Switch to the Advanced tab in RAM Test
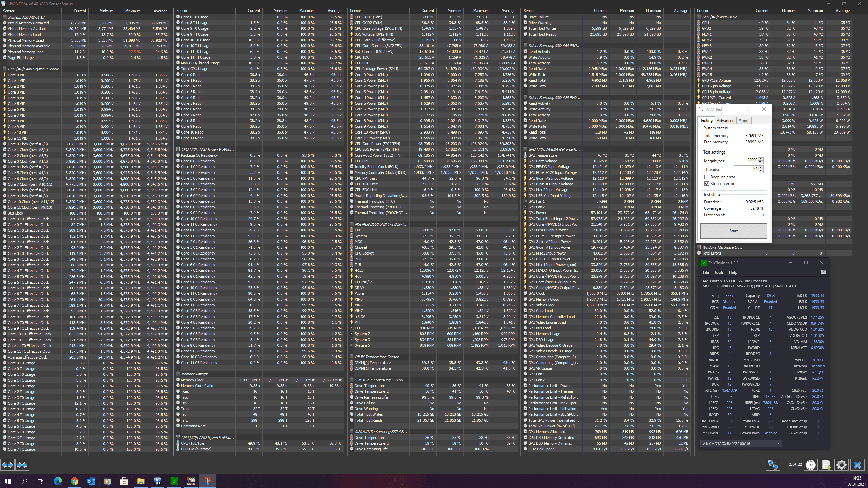This screenshot has height=488, width=868. pyautogui.click(x=726, y=121)
